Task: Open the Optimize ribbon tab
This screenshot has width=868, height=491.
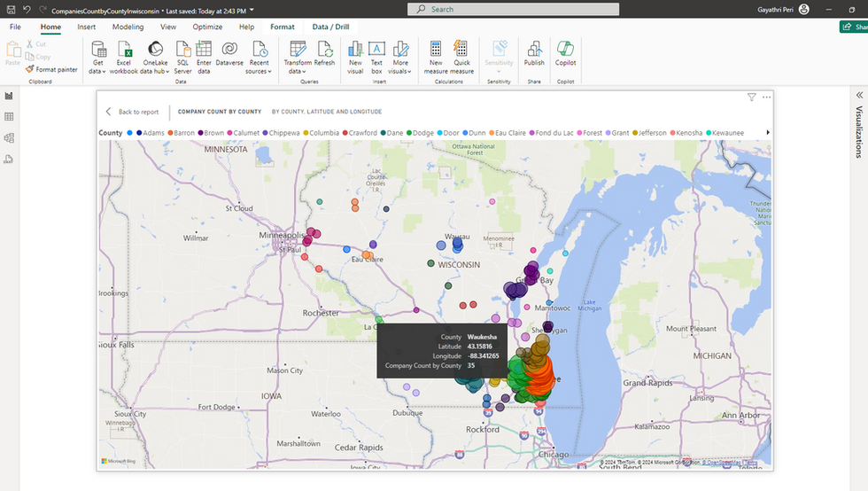Action: click(x=207, y=27)
